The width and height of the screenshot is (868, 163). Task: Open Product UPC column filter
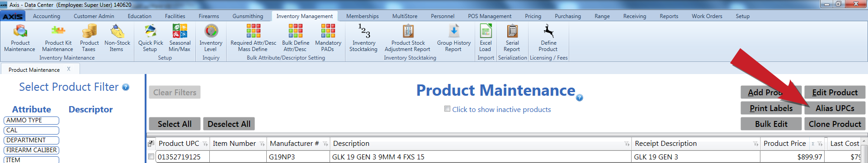click(205, 144)
